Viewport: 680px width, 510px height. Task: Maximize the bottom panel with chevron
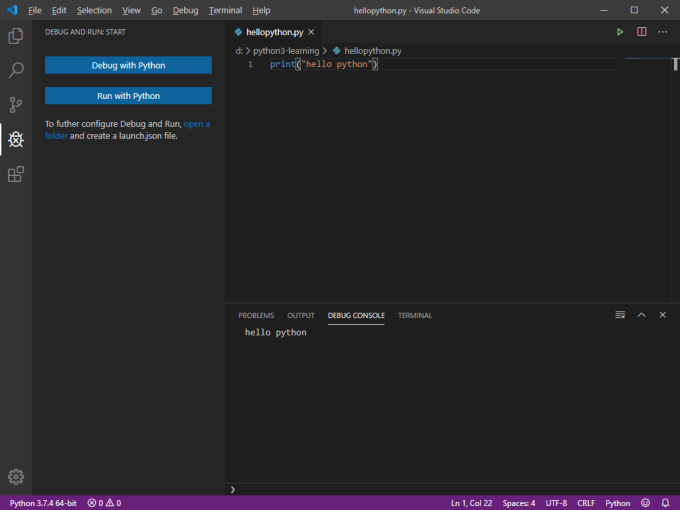[641, 315]
